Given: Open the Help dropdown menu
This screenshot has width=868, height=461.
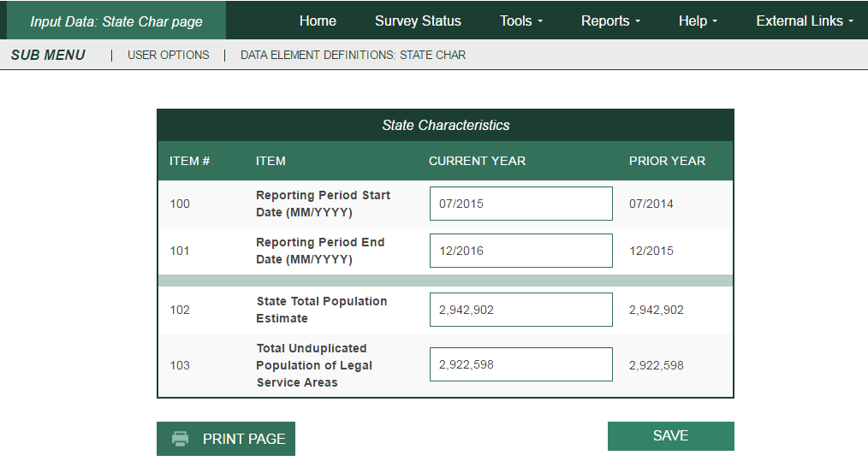Looking at the screenshot, I should [x=698, y=21].
